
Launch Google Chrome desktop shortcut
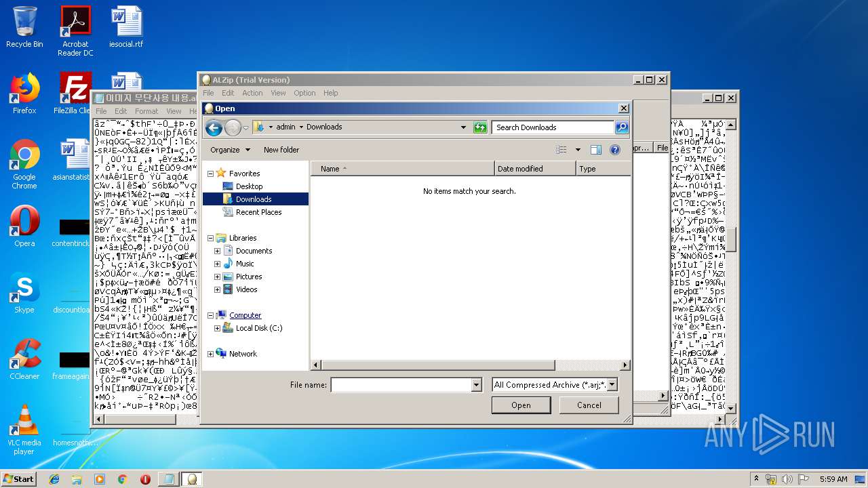[x=24, y=165]
